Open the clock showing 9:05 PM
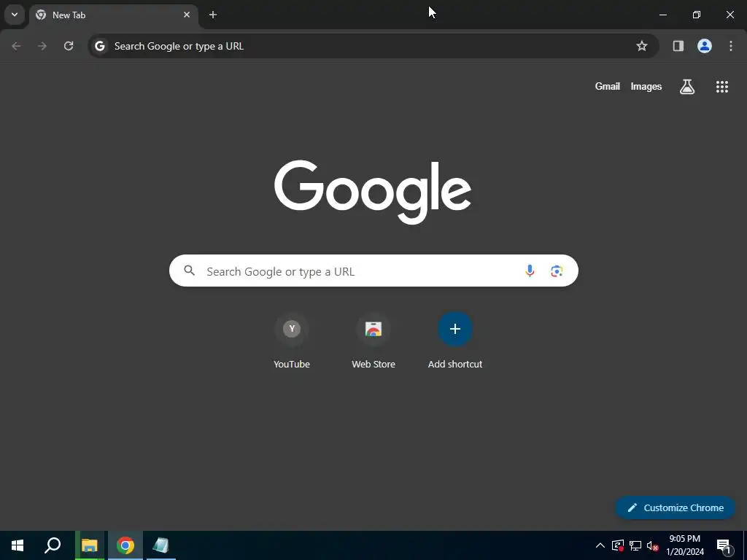This screenshot has width=747, height=560. (684, 545)
